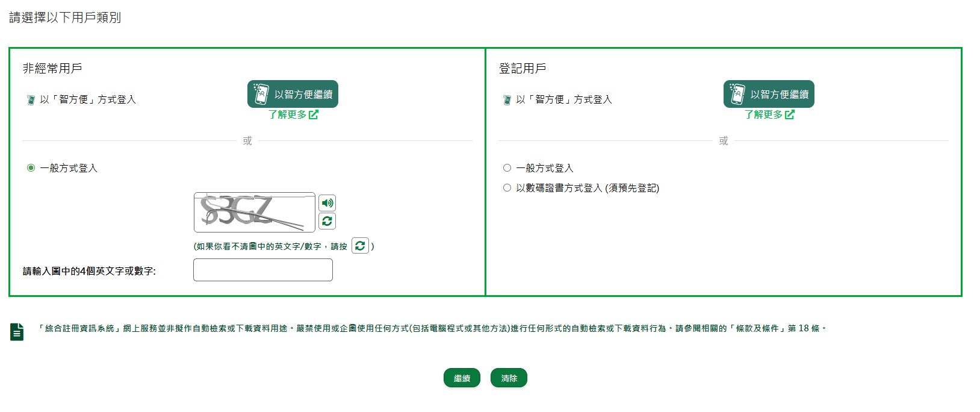Image resolution: width=980 pixels, height=412 pixels.
Task: Click the 登記用戶 heading
Action: [x=523, y=68]
